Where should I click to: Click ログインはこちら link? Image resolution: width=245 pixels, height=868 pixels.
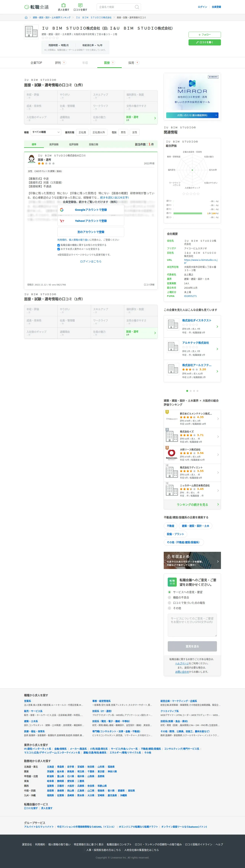91,262
